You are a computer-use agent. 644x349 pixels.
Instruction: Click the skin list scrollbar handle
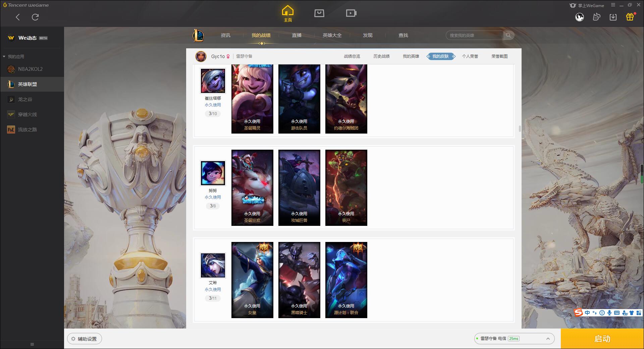click(520, 129)
